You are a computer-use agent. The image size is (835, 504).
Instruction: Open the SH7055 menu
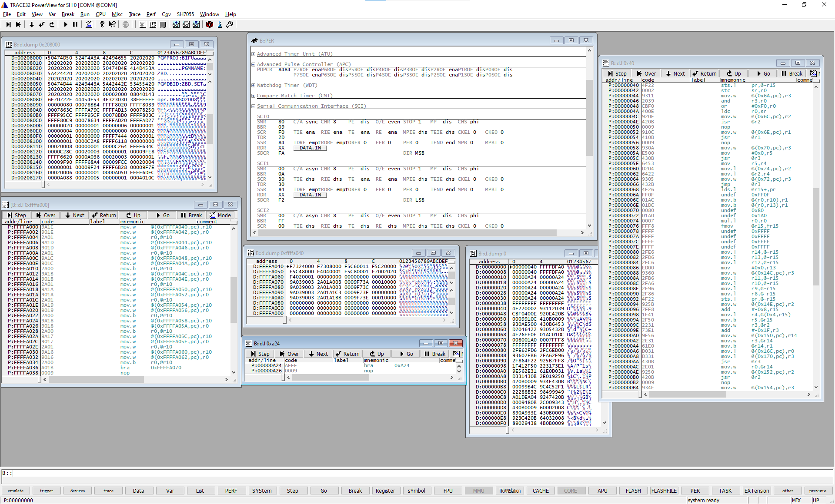pos(185,14)
